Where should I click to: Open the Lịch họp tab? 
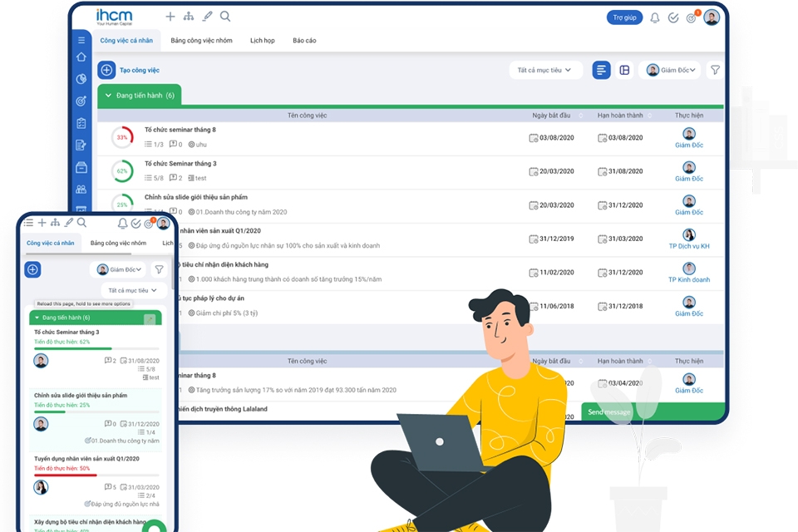[x=263, y=40]
